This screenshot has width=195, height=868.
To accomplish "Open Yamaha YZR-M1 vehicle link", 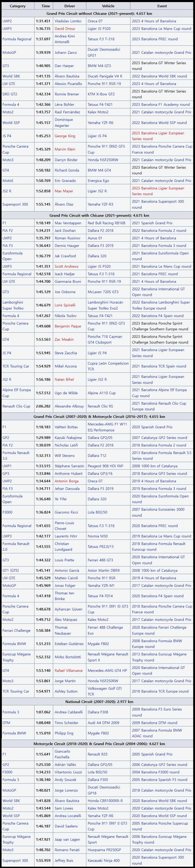I will (101, 586).
